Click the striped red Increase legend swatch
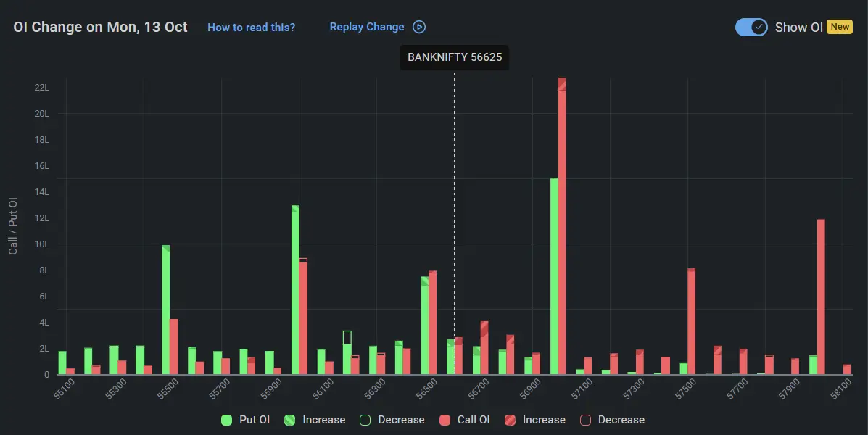 tap(509, 420)
